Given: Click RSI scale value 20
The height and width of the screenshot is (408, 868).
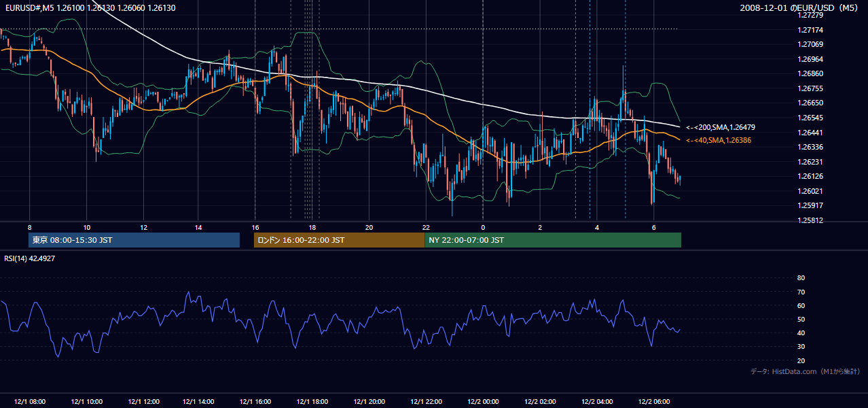Looking at the screenshot, I should click(801, 360).
